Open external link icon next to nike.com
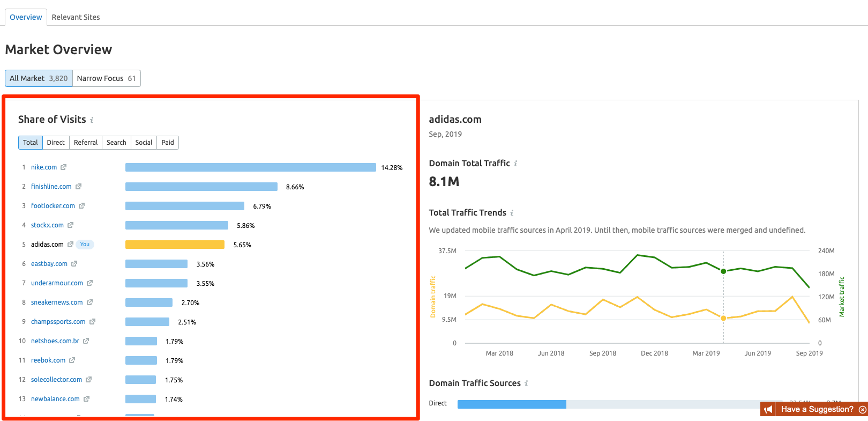 click(63, 167)
